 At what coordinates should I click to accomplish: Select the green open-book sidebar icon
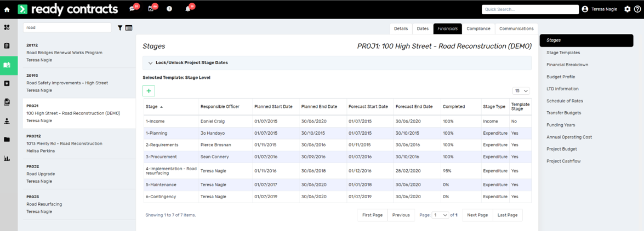click(x=7, y=65)
